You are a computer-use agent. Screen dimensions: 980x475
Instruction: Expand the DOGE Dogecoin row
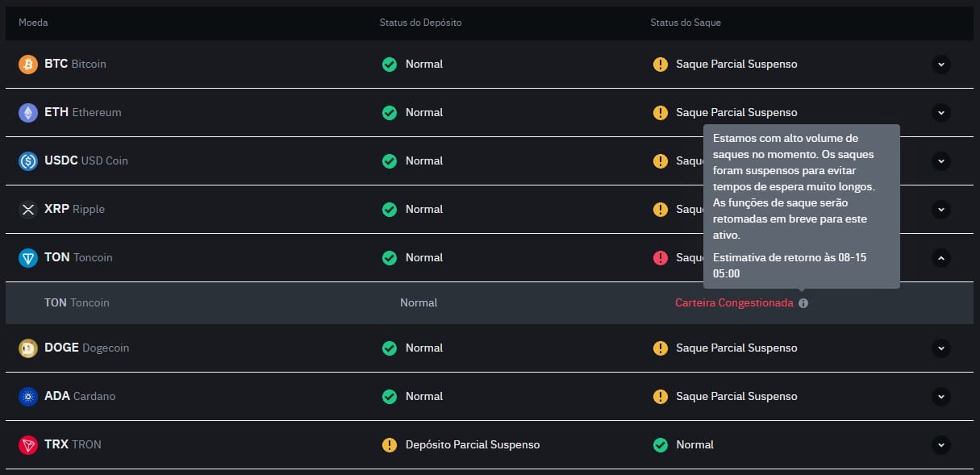tap(940, 348)
